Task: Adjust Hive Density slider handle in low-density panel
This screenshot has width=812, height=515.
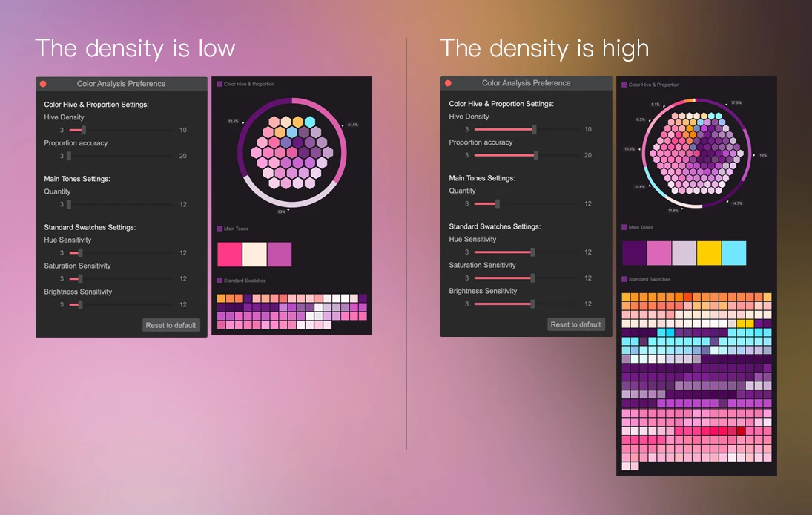Action: [83, 130]
